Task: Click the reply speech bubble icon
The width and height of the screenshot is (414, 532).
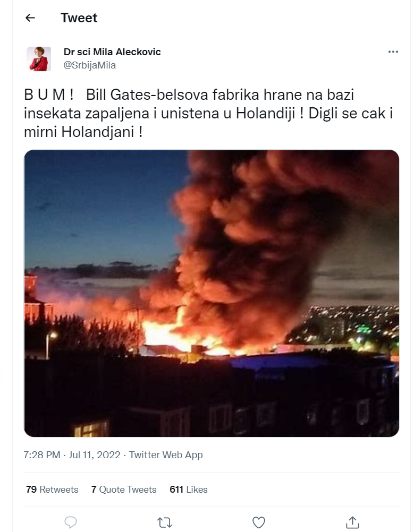Action: 71,522
